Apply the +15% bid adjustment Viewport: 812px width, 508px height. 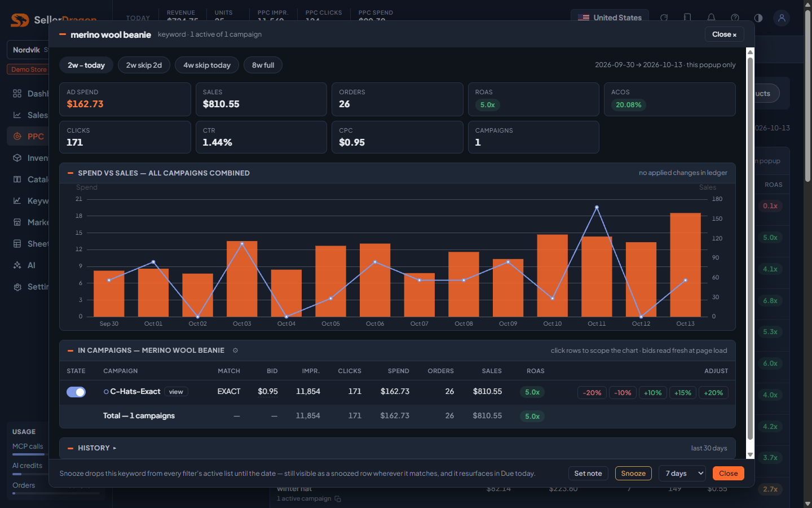click(683, 393)
